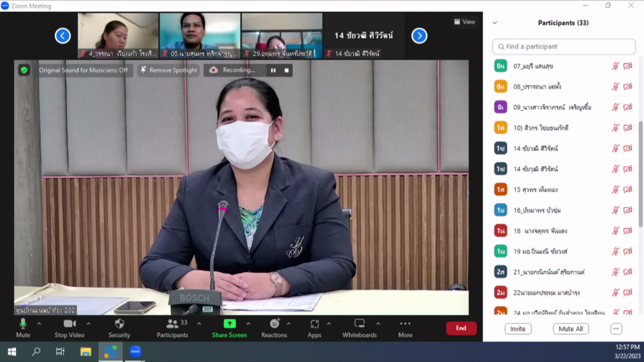Toggle the Participants panel button
The height and width of the screenshot is (362, 644).
click(x=172, y=328)
